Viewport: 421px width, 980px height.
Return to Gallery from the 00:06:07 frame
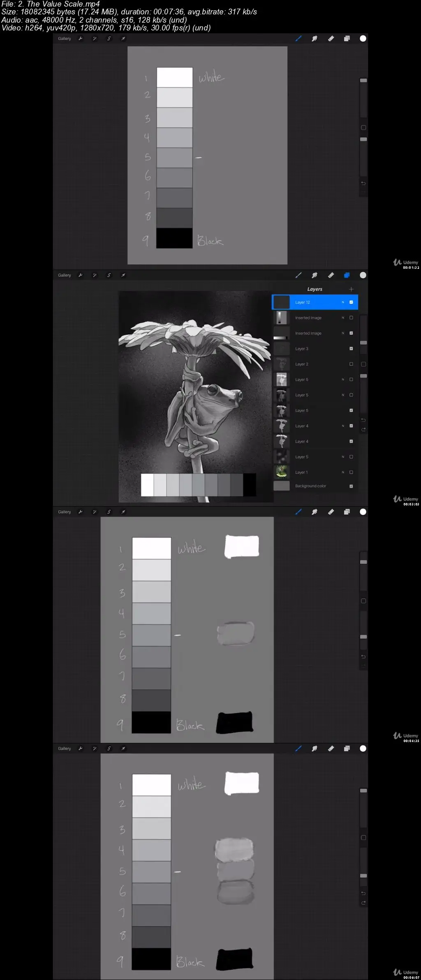tap(65, 749)
